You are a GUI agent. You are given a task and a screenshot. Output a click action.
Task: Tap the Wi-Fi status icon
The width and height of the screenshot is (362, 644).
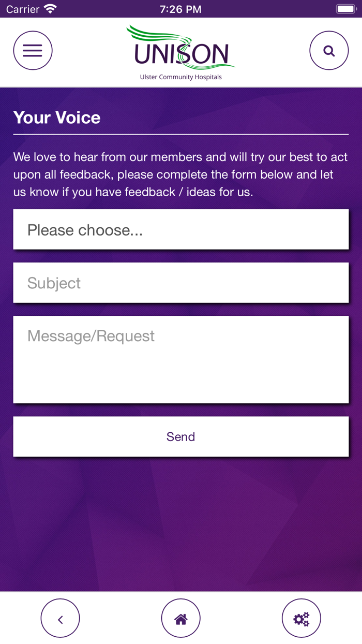click(50, 9)
